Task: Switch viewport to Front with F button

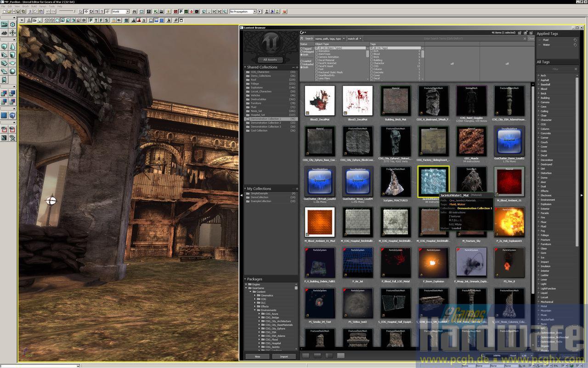Action: tap(101, 20)
